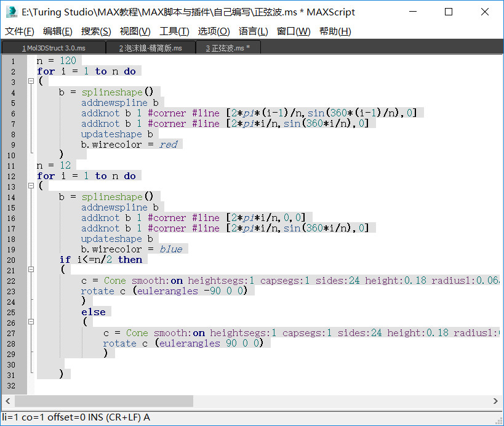Open the 文件(F) menu

coord(20,31)
